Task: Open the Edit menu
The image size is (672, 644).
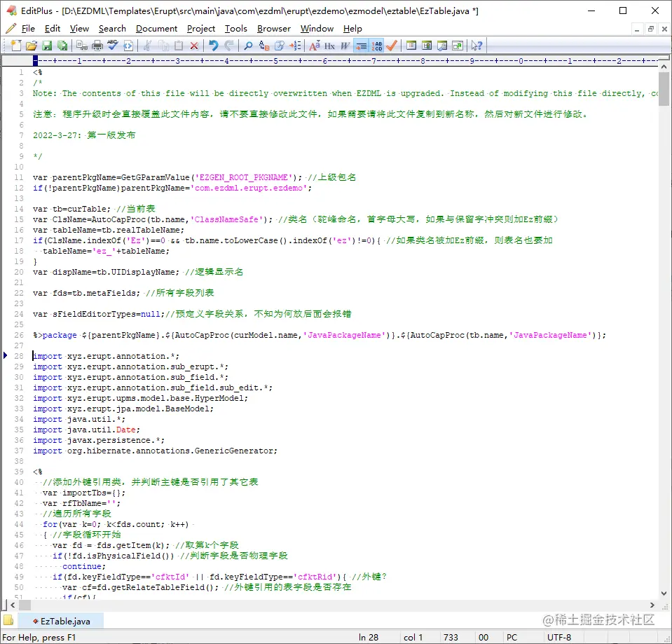Action: click(x=53, y=29)
